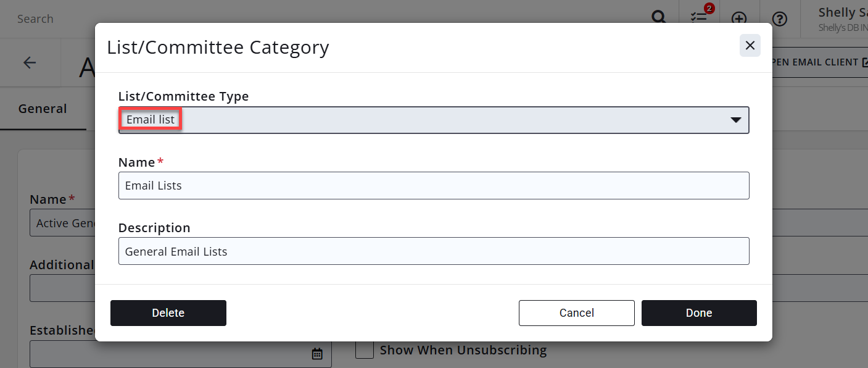Image resolution: width=868 pixels, height=368 pixels.
Task: Confirm changes with the Done button
Action: click(x=698, y=312)
